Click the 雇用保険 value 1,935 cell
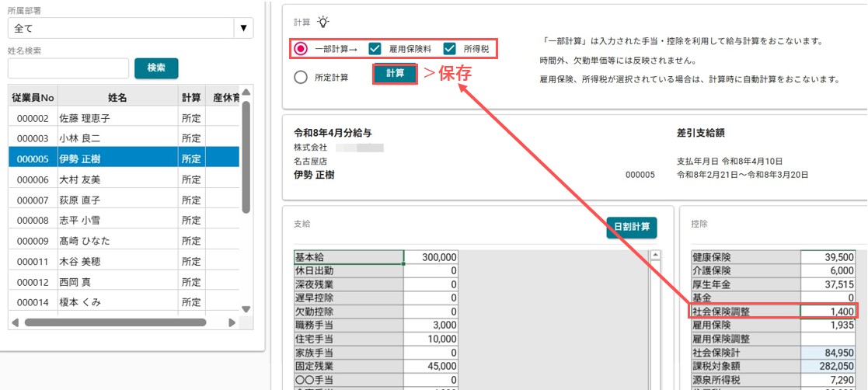Viewport: 868px width, 390px height. (828, 326)
